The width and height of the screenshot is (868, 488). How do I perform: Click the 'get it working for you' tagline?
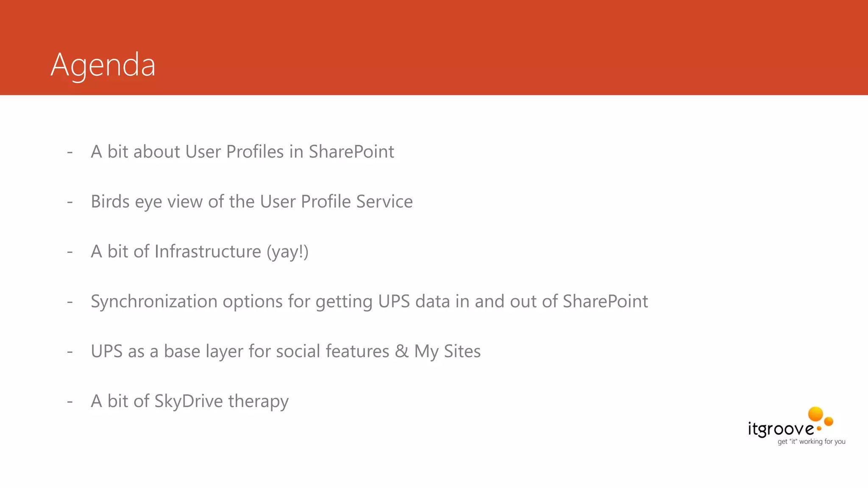[x=811, y=441]
